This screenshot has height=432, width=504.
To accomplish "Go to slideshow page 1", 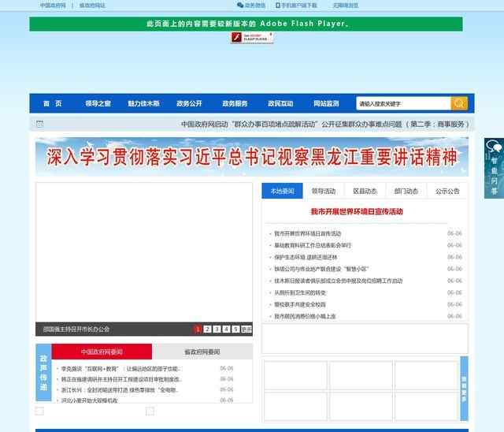I will point(198,329).
